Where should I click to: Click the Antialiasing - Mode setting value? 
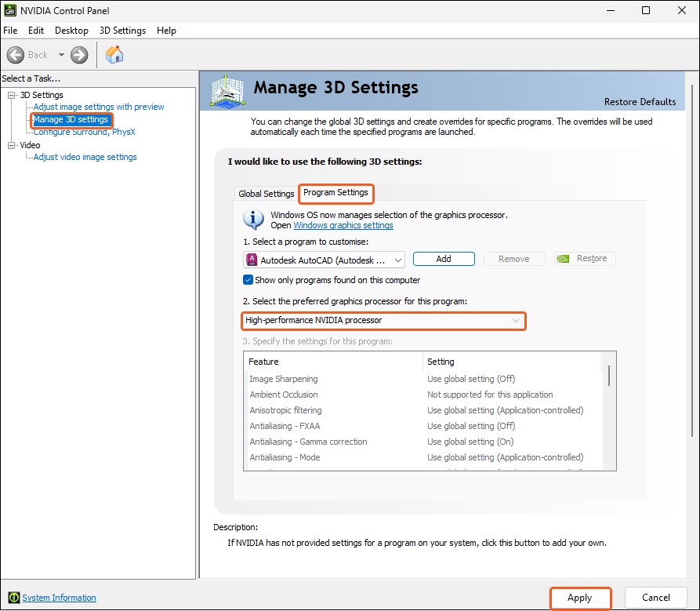point(506,457)
